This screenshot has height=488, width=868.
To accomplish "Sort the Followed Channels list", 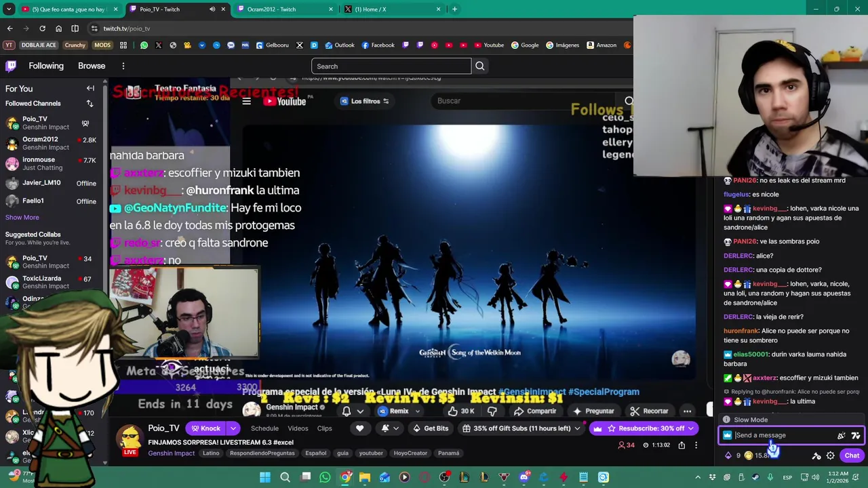I will tap(90, 103).
